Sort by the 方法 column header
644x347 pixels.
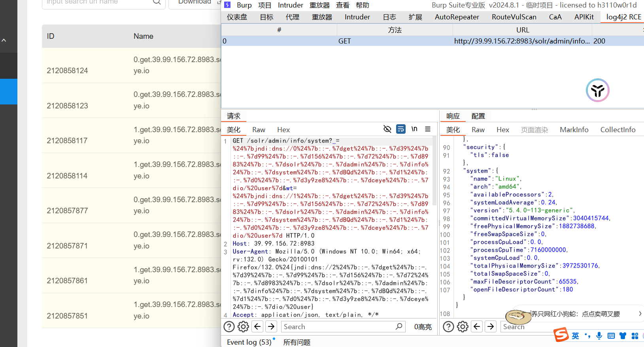(395, 30)
